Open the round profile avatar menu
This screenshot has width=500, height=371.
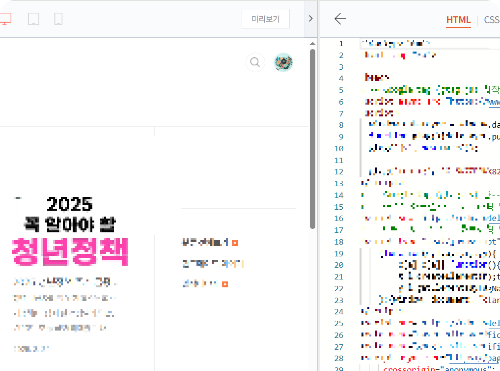point(283,62)
